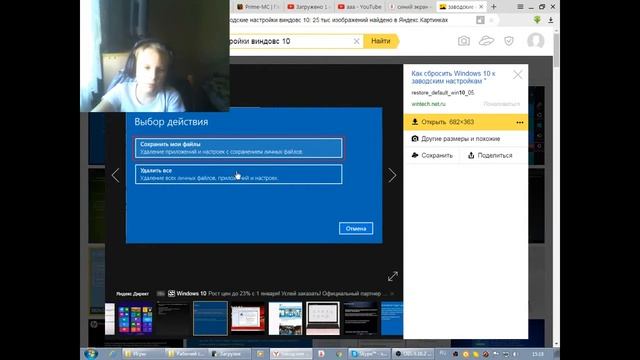Screen dimensions: 640x360
Task: Open the Рабочий taskbar folder item
Action: tap(186, 354)
